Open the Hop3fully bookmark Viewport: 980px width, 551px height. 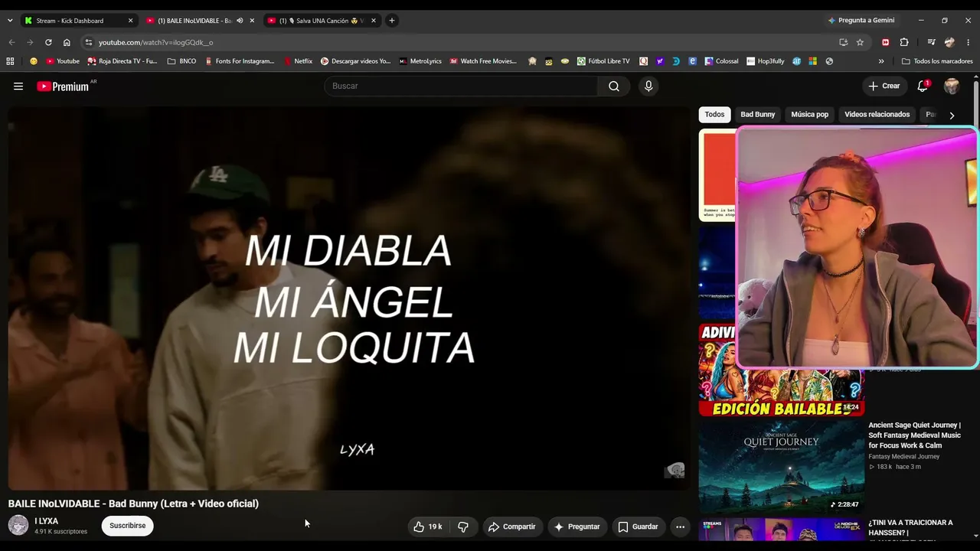coord(766,61)
